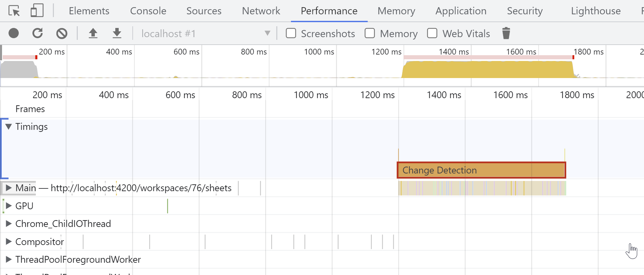Expand the GPU track
This screenshot has height=275, width=644.
pyautogui.click(x=9, y=206)
